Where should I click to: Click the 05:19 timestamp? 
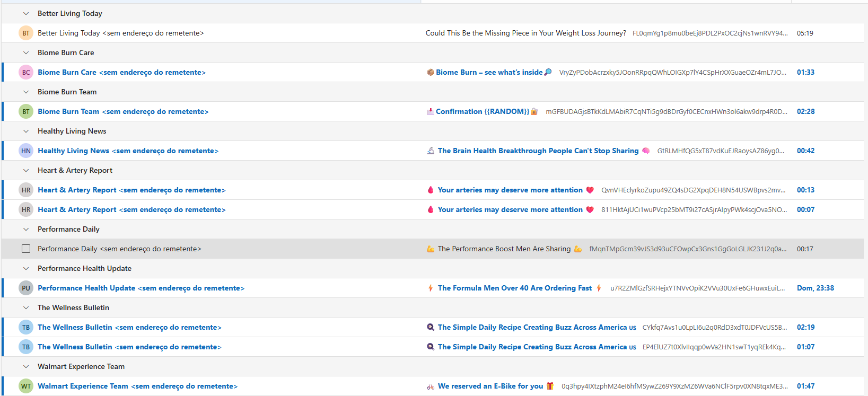tap(805, 33)
